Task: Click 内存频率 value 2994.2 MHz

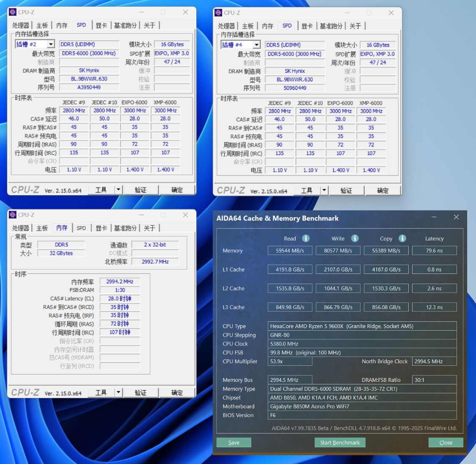Action: (120, 282)
